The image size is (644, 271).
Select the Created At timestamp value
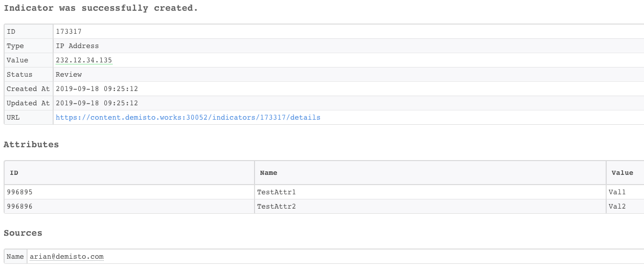click(97, 89)
